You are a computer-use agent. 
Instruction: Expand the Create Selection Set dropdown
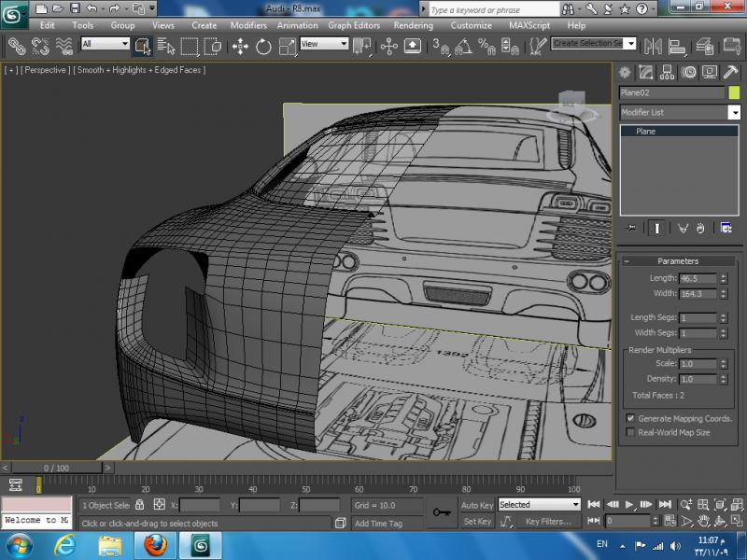tap(630, 44)
